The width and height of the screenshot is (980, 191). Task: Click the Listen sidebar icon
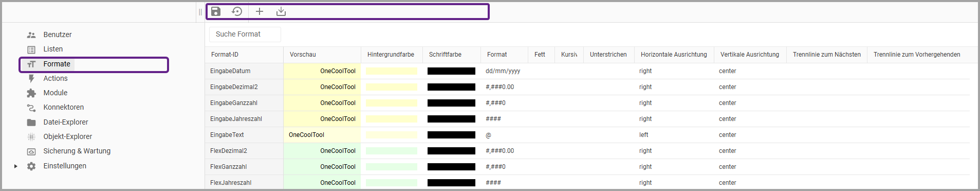pyautogui.click(x=31, y=49)
